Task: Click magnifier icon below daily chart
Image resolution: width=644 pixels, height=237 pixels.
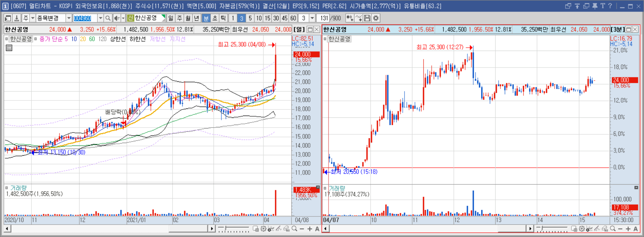Action: [x=295, y=229]
